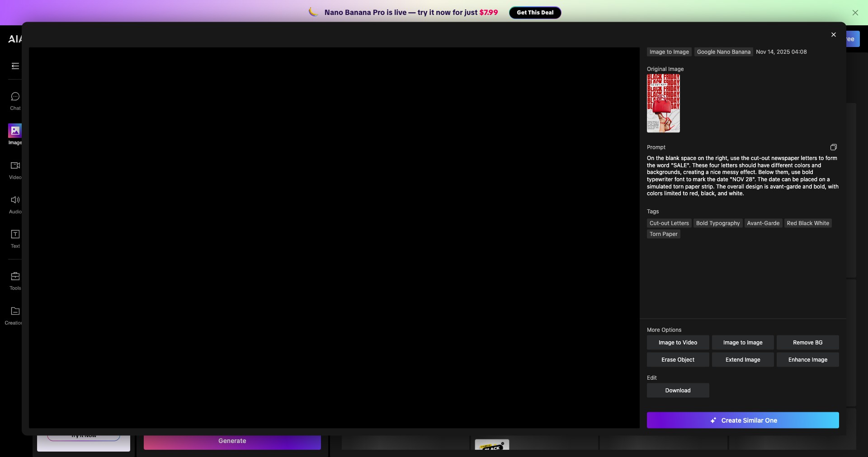Collapse the sidebar menu icon
Viewport: 868px width, 457px height.
point(15,66)
